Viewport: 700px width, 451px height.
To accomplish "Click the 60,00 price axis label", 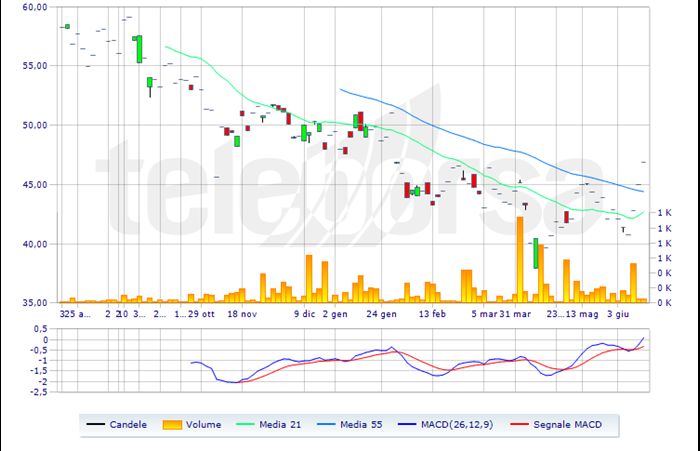I will (35, 7).
